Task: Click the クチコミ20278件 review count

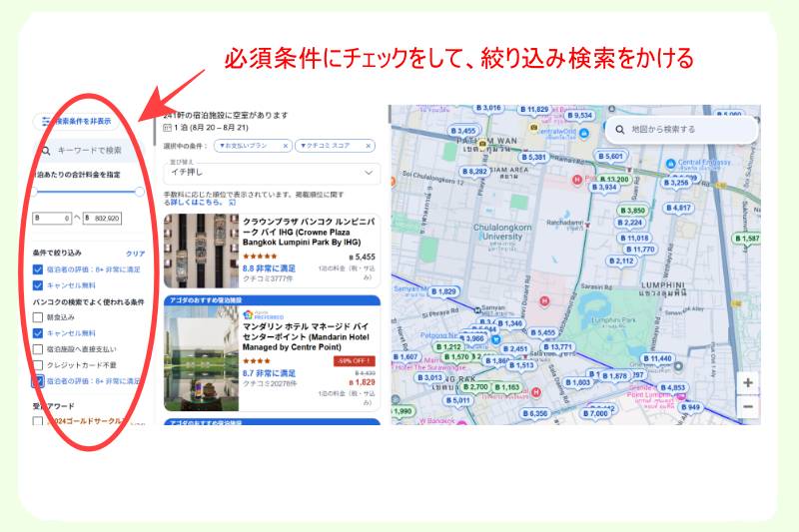Action: [x=270, y=383]
